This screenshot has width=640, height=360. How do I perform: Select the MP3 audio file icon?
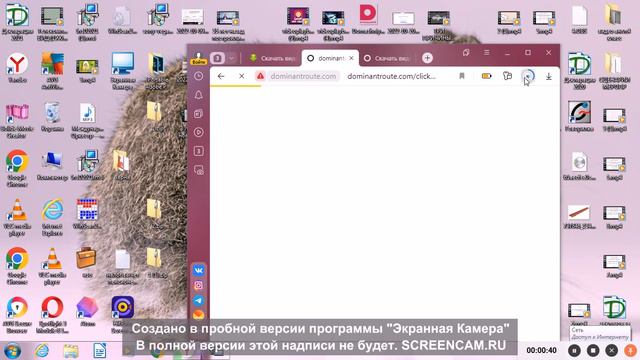tap(87, 120)
